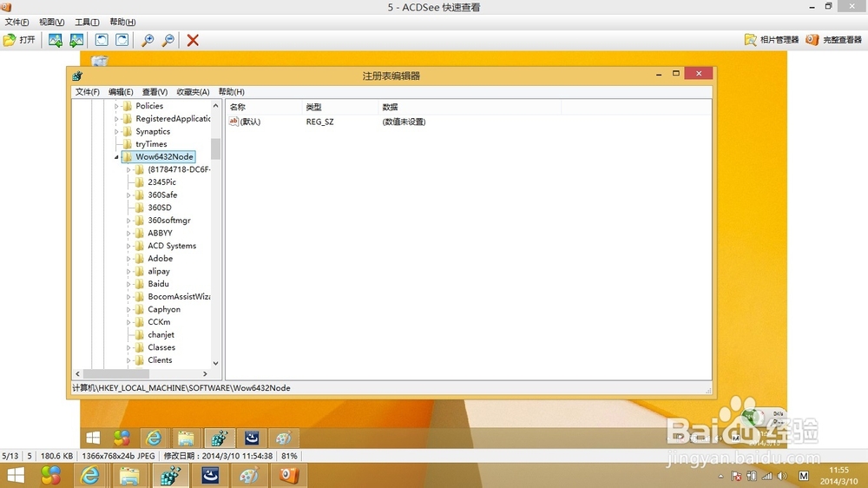Select the Wow6432Node key
Viewport: 868px width, 488px height.
164,157
